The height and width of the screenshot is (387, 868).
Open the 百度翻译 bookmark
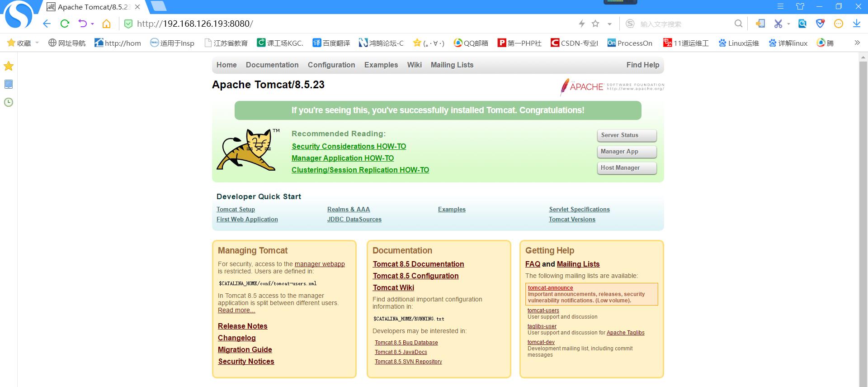coord(331,43)
